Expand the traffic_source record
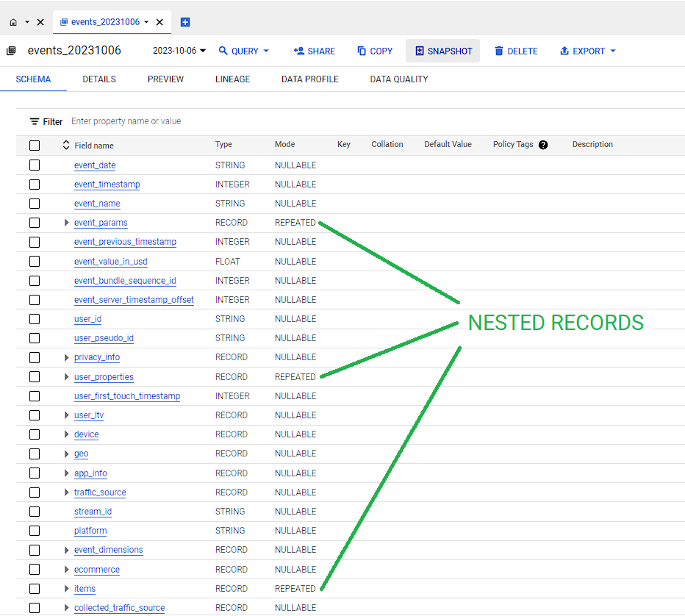The image size is (685, 616). (66, 493)
